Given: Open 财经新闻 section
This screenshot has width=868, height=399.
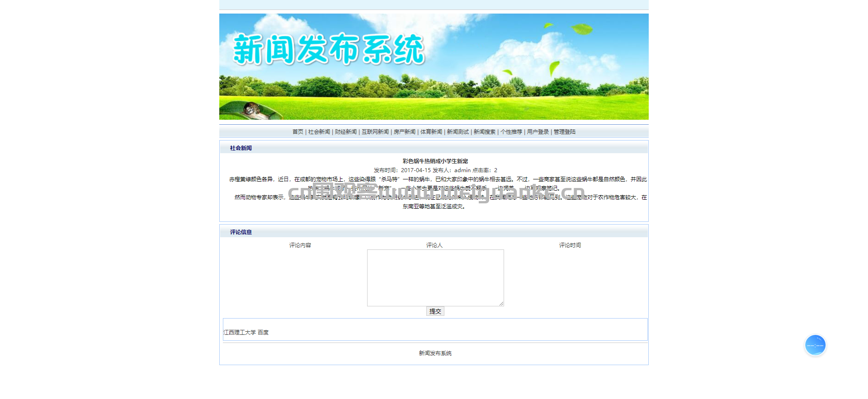Looking at the screenshot, I should (346, 132).
